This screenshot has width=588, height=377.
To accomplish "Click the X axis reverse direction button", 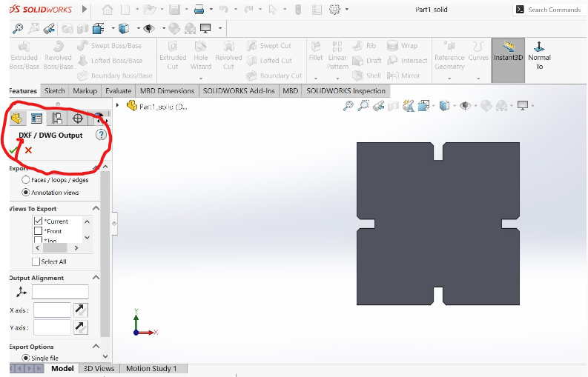I will click(x=81, y=310).
